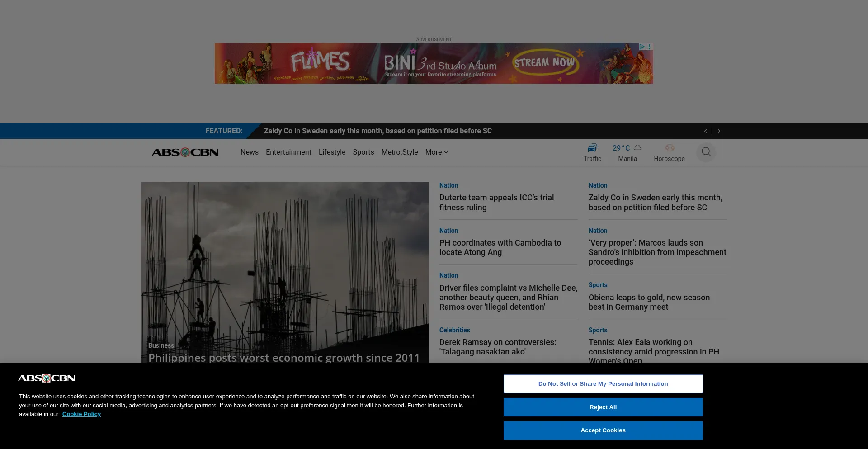Open the Entertainment section
The image size is (868, 449).
click(x=288, y=152)
